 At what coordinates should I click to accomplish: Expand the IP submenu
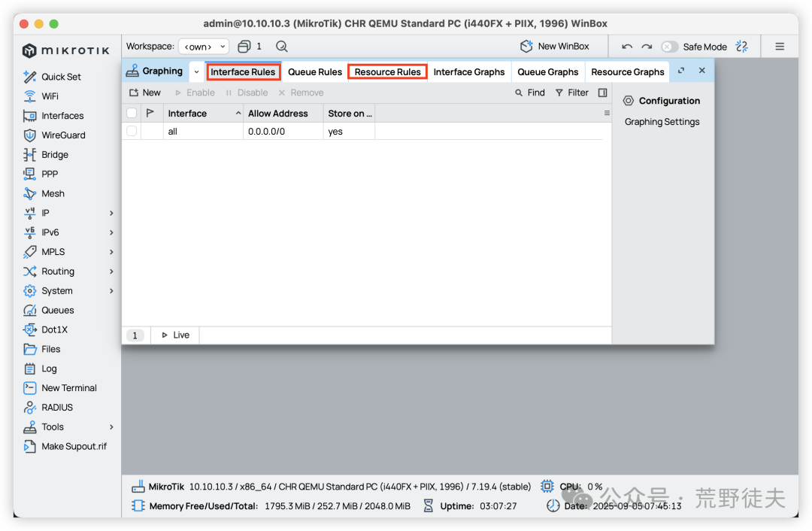point(111,213)
